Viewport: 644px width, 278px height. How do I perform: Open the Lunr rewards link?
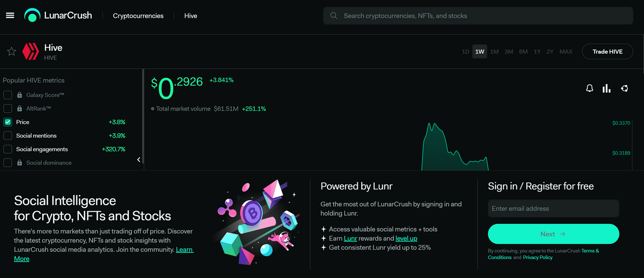pos(350,238)
